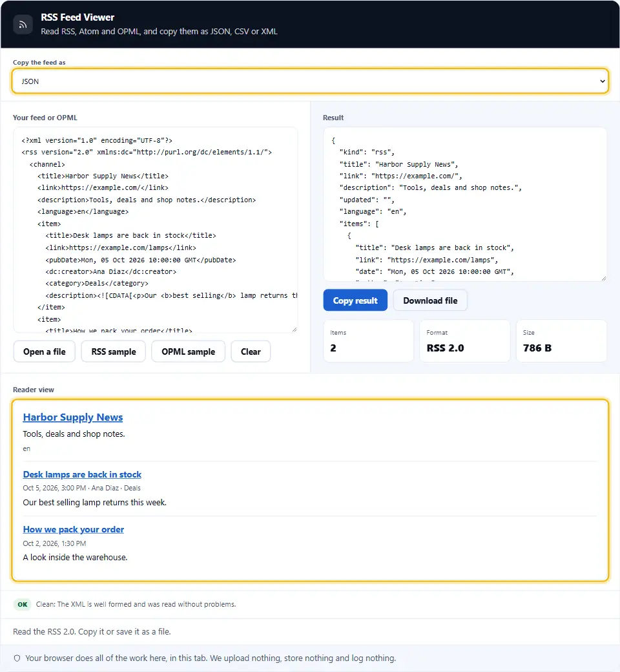Open 'Desk lamps are back in stock' link
The width and height of the screenshot is (620, 672).
[82, 474]
